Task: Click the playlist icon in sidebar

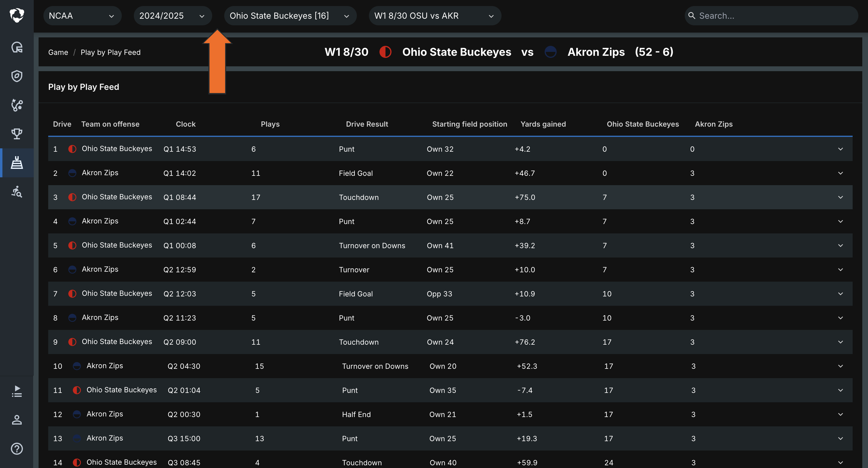Action: 17,391
